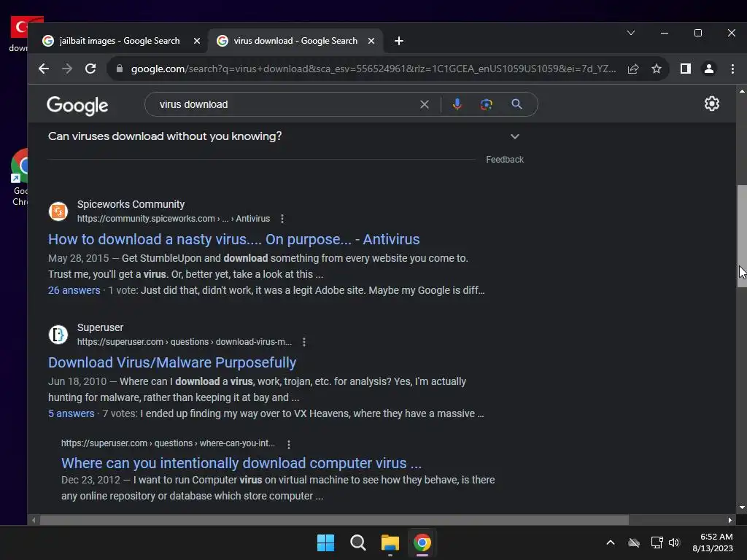Show hidden system tray icons

point(611,542)
